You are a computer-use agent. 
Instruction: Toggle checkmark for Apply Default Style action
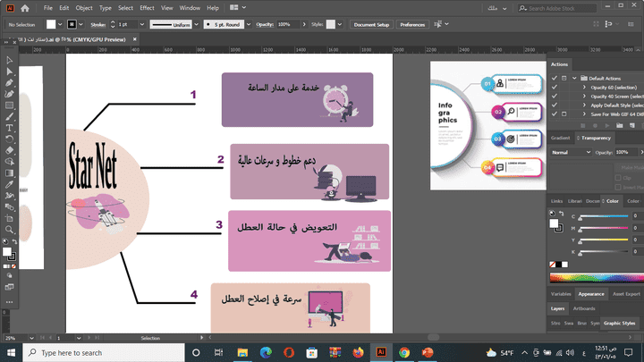(x=555, y=105)
